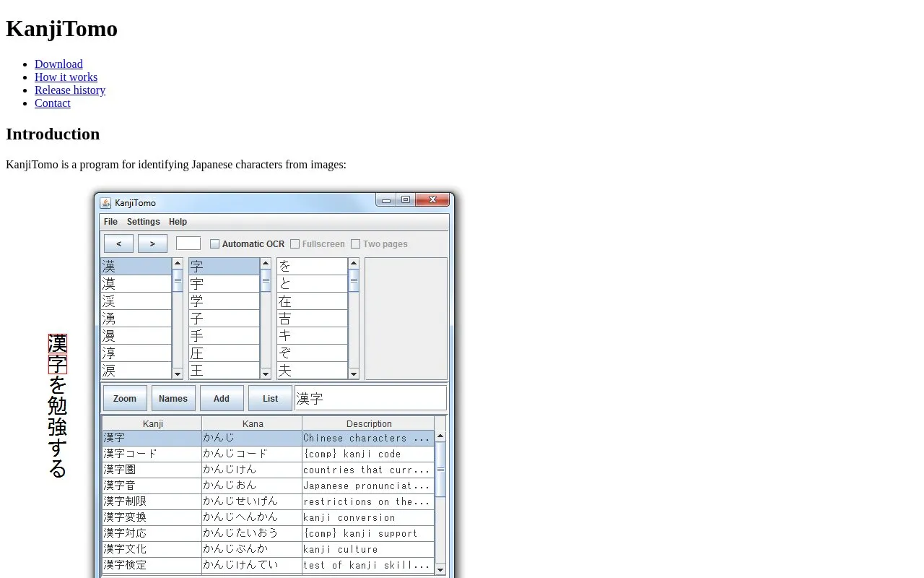Select the 漢字圏 dictionary row
Screen dimensions: 924x578
click(x=268, y=470)
